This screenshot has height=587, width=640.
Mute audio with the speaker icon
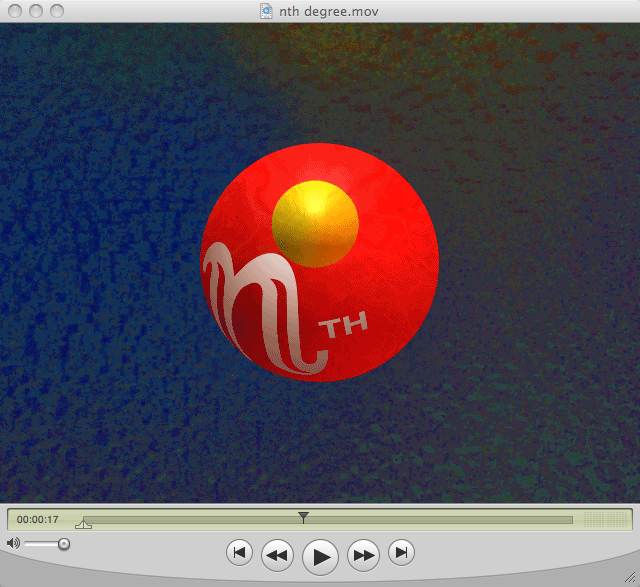(x=13, y=543)
